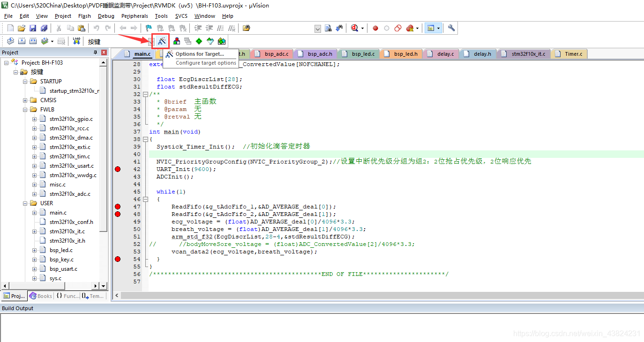Switch to the Books panel tab
644x342 pixels.
tap(41, 296)
